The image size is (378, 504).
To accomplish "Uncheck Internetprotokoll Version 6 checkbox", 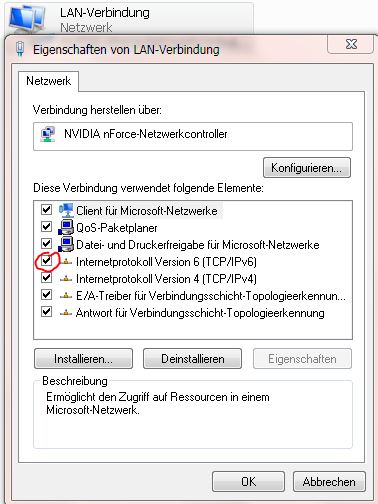I will (x=46, y=261).
